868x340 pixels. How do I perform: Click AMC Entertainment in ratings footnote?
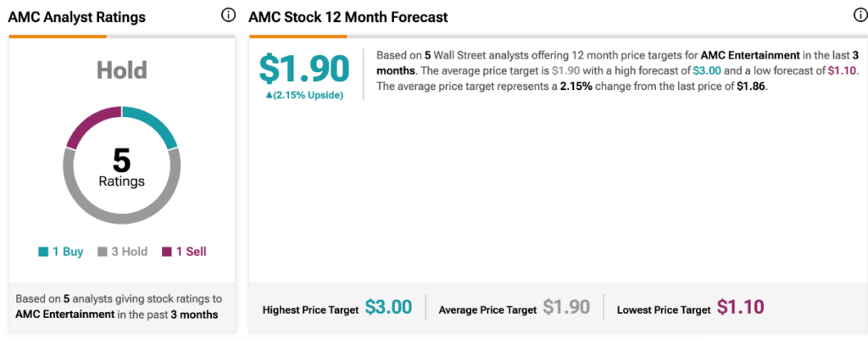pyautogui.click(x=64, y=315)
